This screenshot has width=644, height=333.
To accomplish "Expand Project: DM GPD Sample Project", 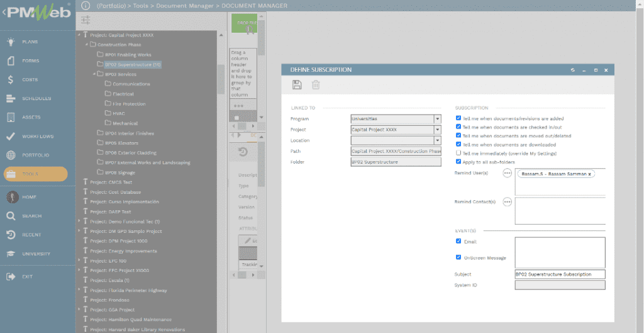I will tap(79, 231).
